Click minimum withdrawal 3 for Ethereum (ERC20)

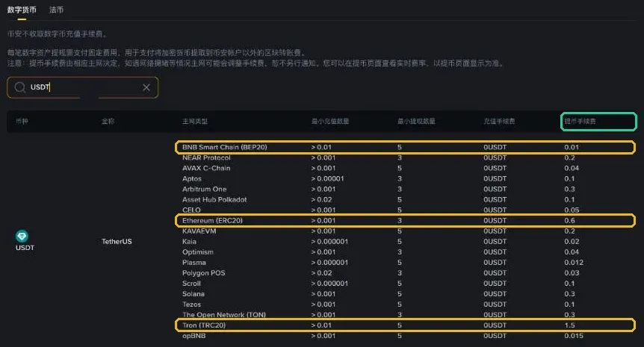tap(399, 221)
